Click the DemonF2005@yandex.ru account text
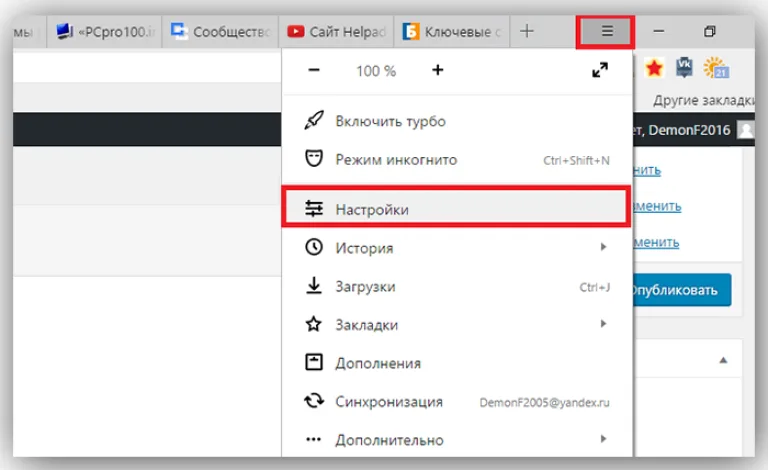 544,402
